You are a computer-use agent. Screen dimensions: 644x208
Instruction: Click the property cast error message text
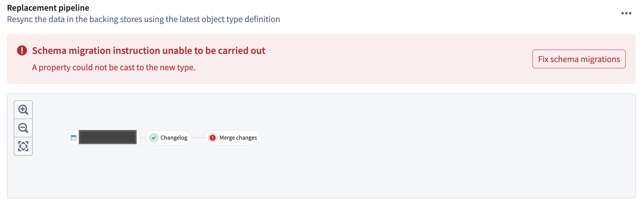click(114, 67)
